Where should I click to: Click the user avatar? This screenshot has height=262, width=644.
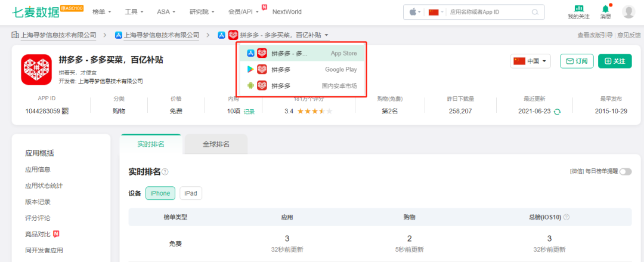click(628, 12)
